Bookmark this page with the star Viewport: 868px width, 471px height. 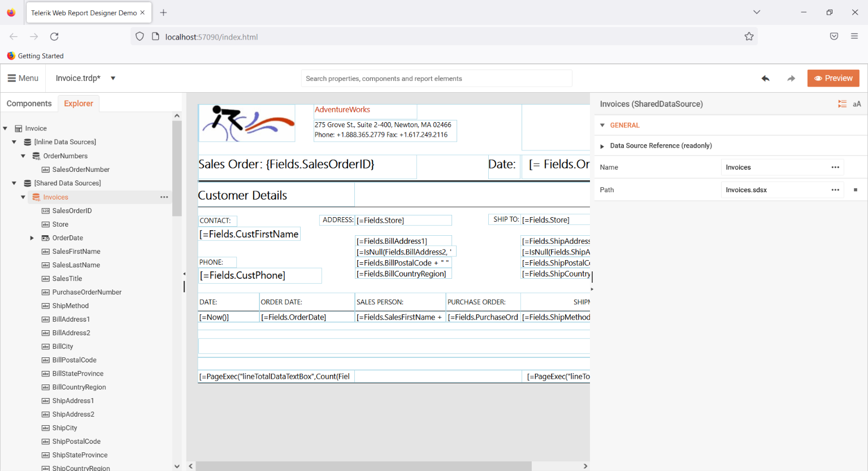749,36
